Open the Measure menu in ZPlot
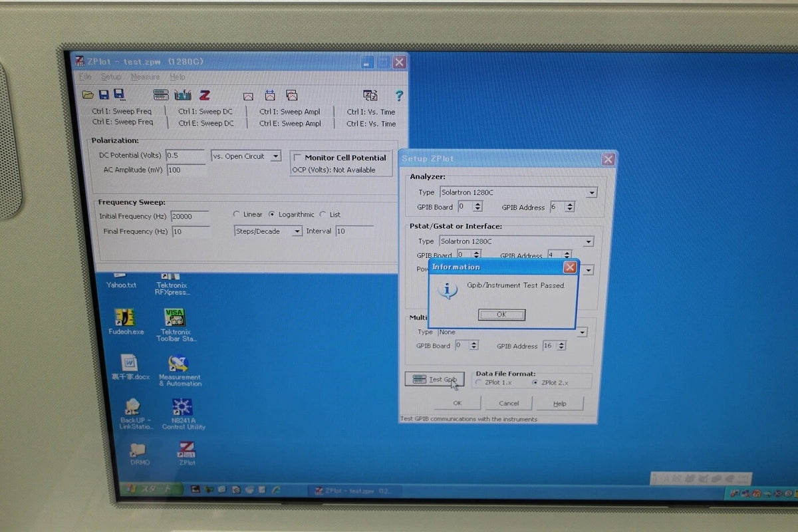 pyautogui.click(x=145, y=77)
